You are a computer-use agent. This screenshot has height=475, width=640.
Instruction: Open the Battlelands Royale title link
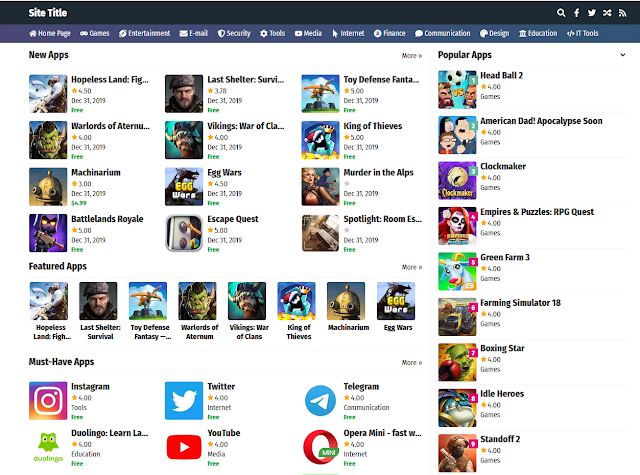pyautogui.click(x=107, y=219)
